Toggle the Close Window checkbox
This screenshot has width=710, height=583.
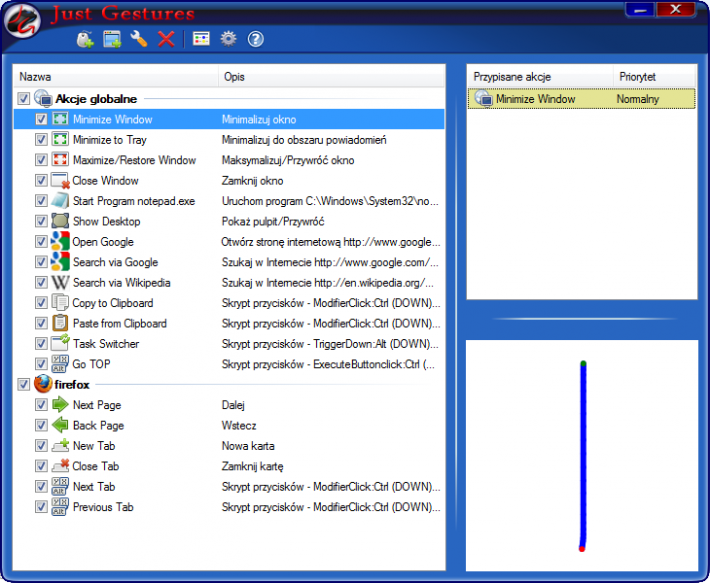[x=41, y=180]
